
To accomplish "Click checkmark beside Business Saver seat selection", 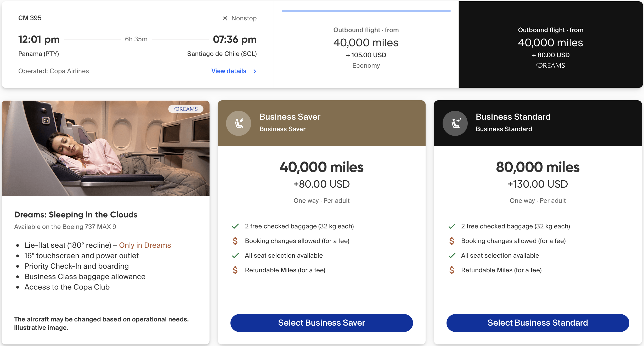I will click(235, 256).
